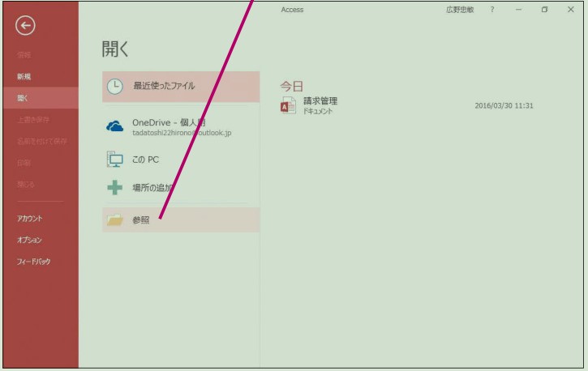Select the clock icon for 最近使ったファイル
The width and height of the screenshot is (588, 371).
[x=114, y=87]
